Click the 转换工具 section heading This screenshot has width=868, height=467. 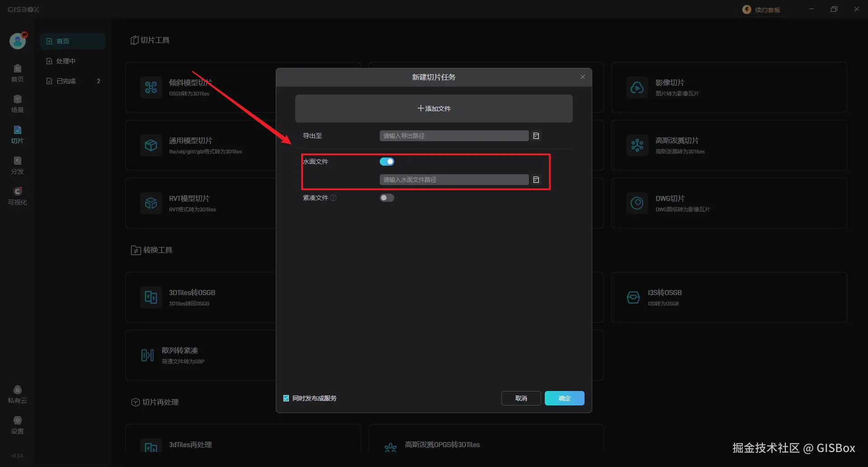pos(151,250)
